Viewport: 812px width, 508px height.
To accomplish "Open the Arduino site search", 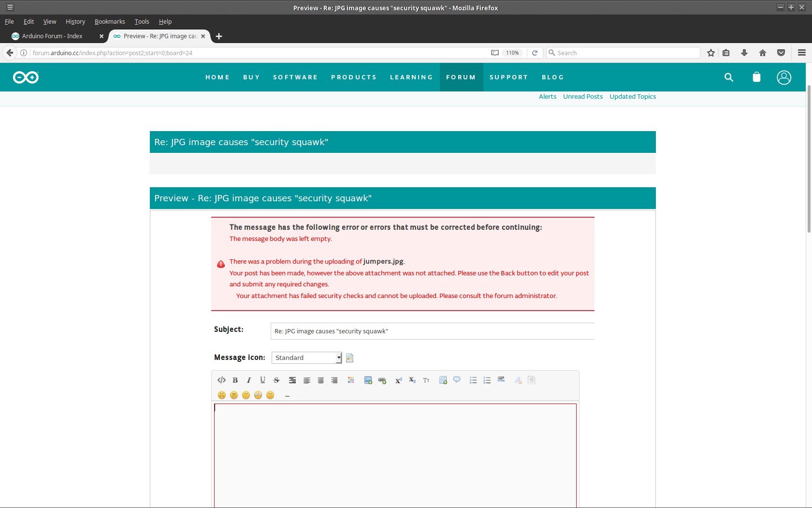I will (729, 77).
